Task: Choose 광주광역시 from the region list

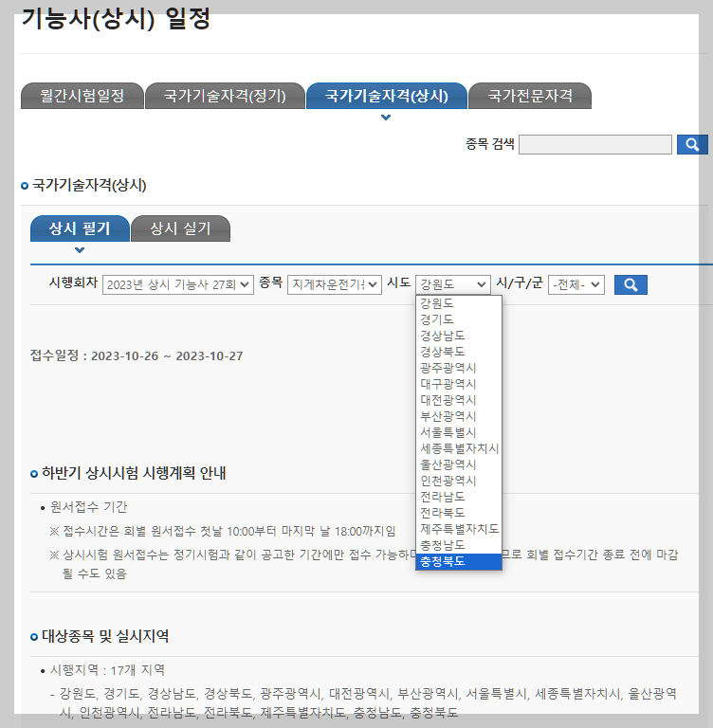Action: tap(459, 368)
